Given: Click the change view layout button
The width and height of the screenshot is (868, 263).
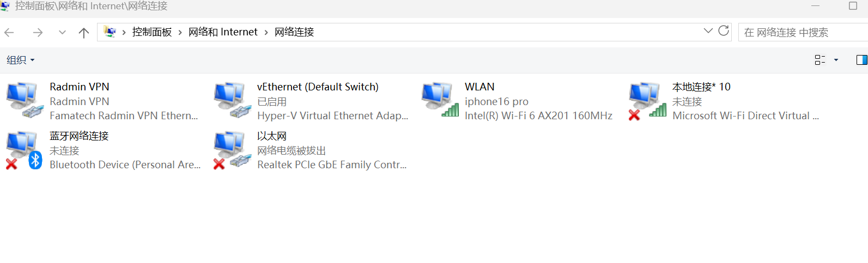Looking at the screenshot, I should [820, 60].
